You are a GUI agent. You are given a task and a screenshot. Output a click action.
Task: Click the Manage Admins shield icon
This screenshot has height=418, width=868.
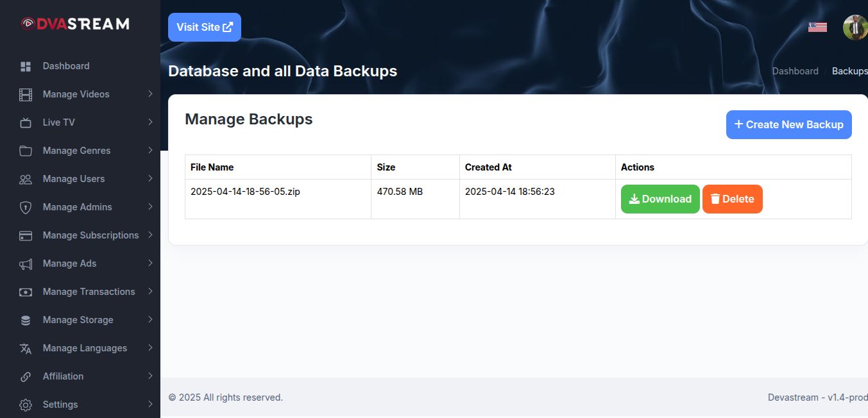26,207
